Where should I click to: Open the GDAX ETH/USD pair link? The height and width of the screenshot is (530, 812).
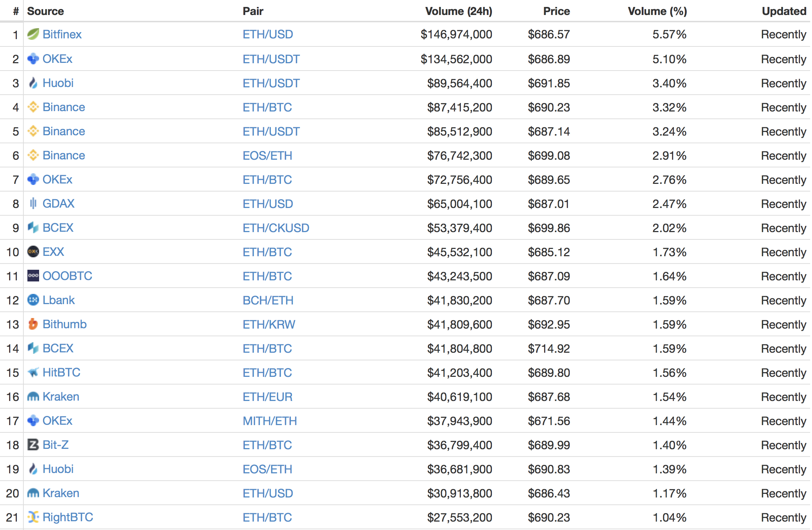click(x=268, y=204)
